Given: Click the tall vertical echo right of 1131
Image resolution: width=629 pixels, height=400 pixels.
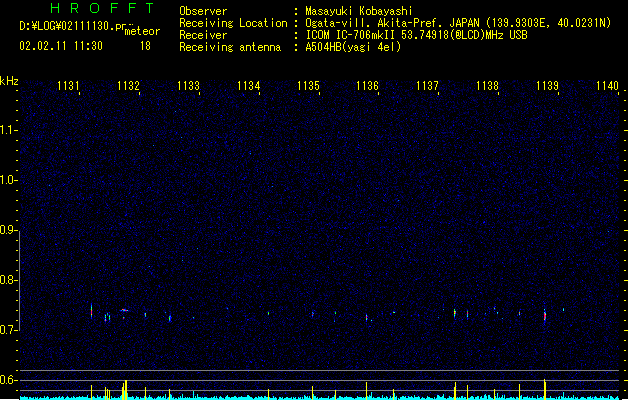Looking at the screenshot, I should pos(91,311).
